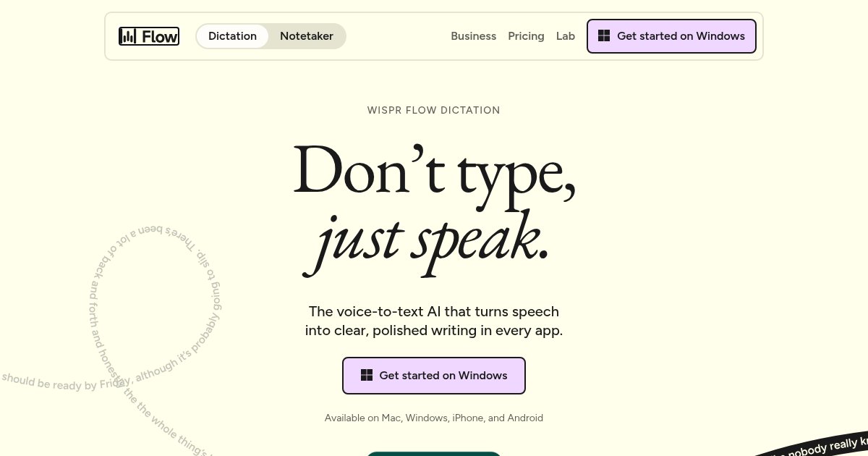This screenshot has width=868, height=456.
Task: Click the WISPR FLOW DICTATION label
Action: 434,111
